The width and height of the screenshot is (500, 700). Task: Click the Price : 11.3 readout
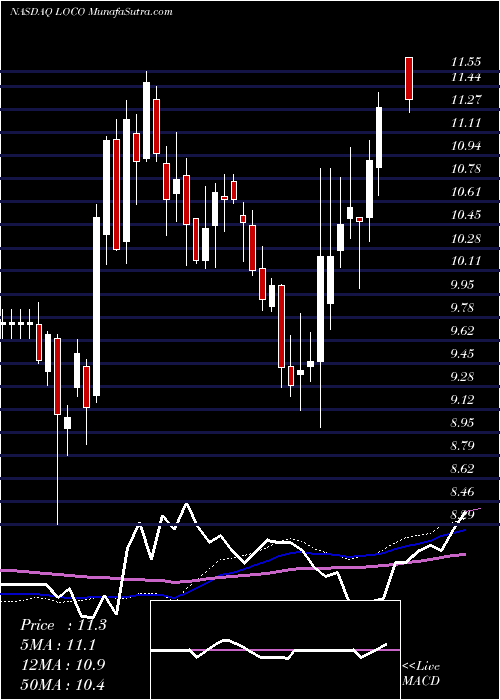63,625
